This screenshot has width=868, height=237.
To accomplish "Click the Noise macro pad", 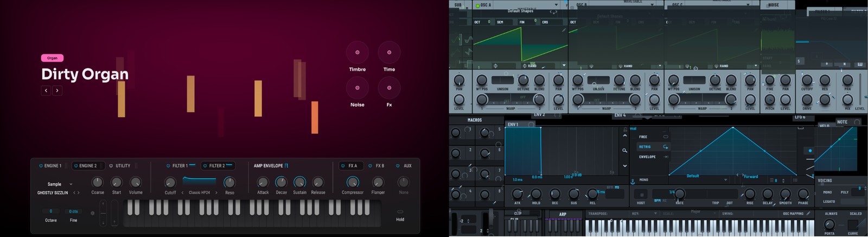I will pos(357,88).
